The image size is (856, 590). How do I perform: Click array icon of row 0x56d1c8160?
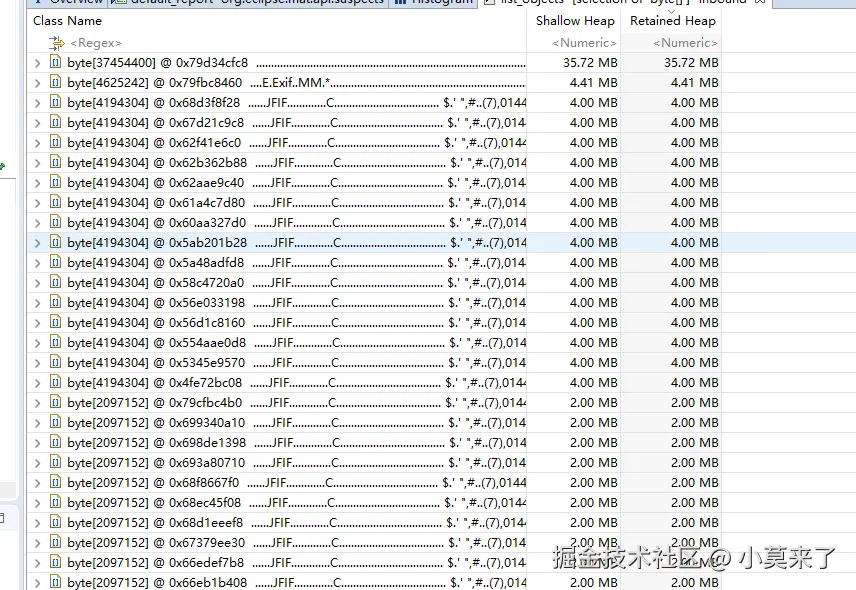pyautogui.click(x=55, y=322)
